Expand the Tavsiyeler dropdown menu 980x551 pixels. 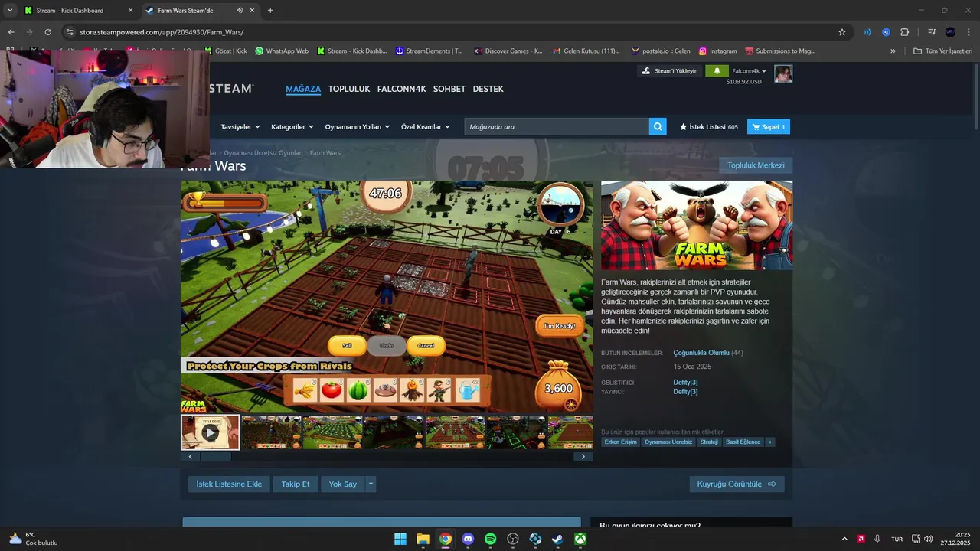[x=240, y=127]
